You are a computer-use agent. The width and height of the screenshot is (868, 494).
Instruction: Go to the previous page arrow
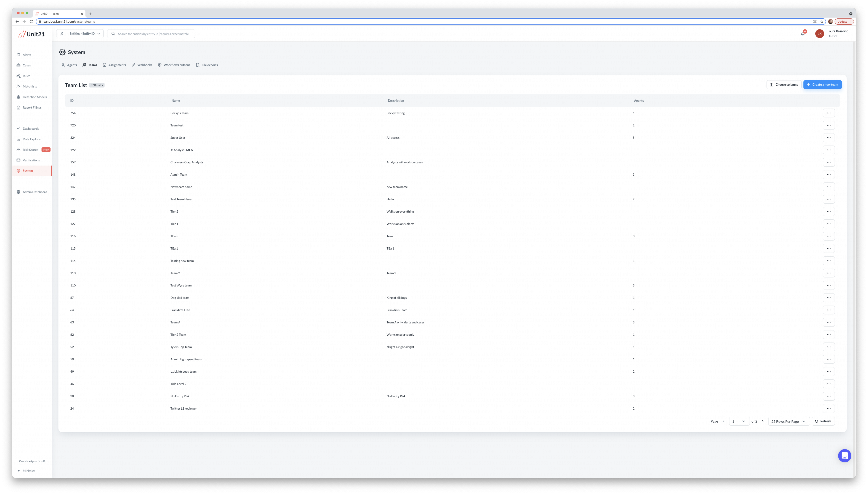pyautogui.click(x=724, y=421)
